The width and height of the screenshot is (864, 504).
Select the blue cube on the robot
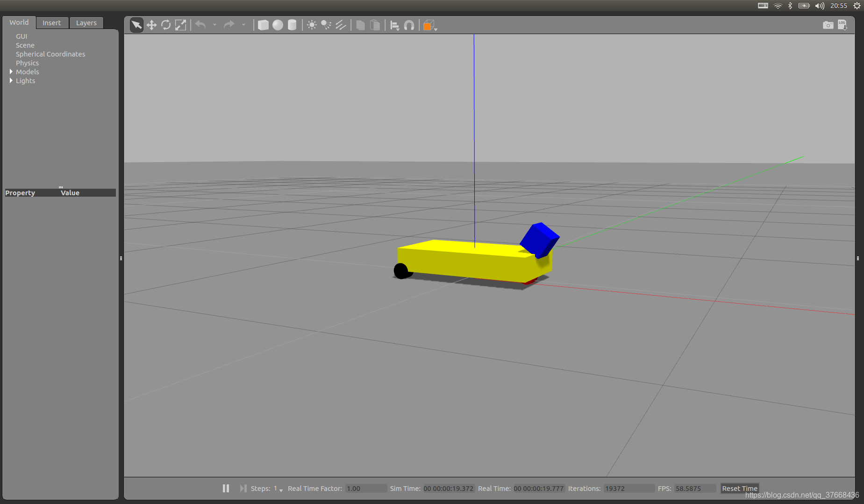coord(540,240)
